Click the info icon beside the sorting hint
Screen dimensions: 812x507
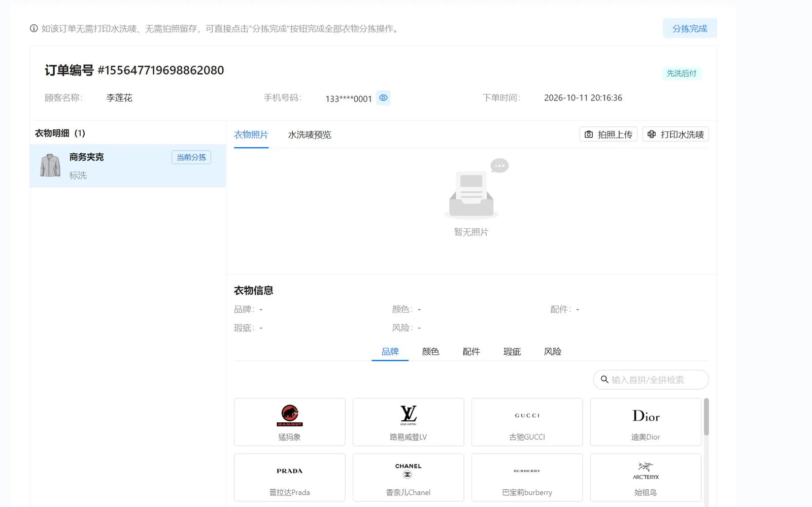pyautogui.click(x=33, y=28)
